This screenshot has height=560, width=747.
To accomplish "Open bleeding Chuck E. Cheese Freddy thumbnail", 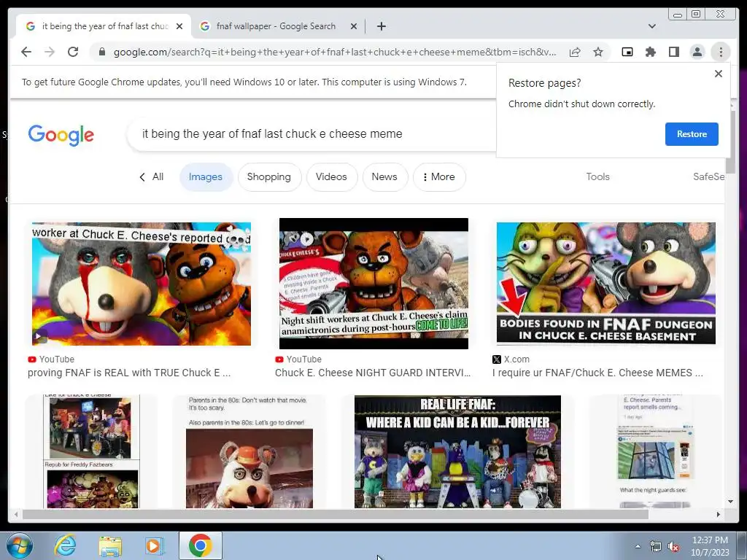I will coord(141,284).
